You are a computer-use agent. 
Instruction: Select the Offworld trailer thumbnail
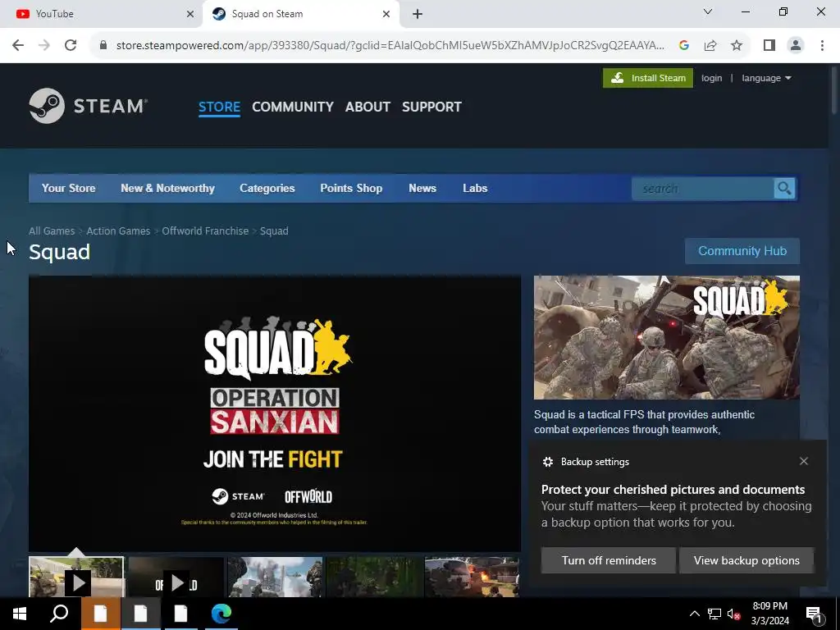pos(176,577)
